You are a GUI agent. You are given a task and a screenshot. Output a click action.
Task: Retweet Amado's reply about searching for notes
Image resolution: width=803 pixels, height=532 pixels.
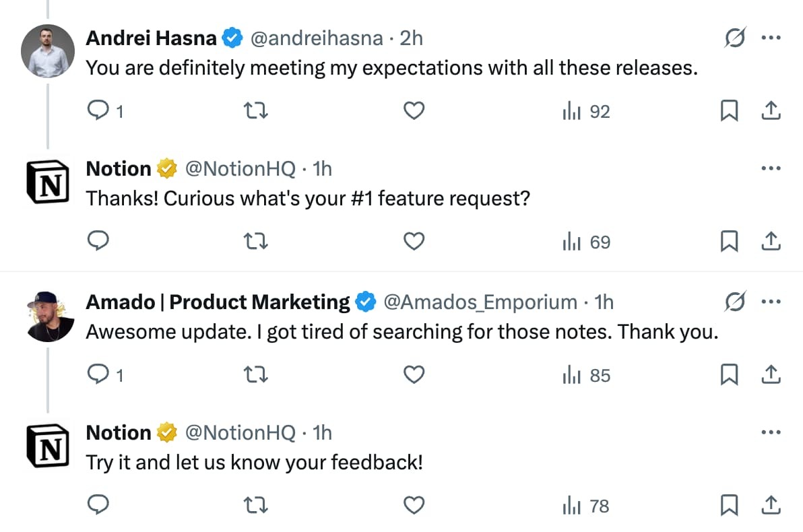(256, 375)
